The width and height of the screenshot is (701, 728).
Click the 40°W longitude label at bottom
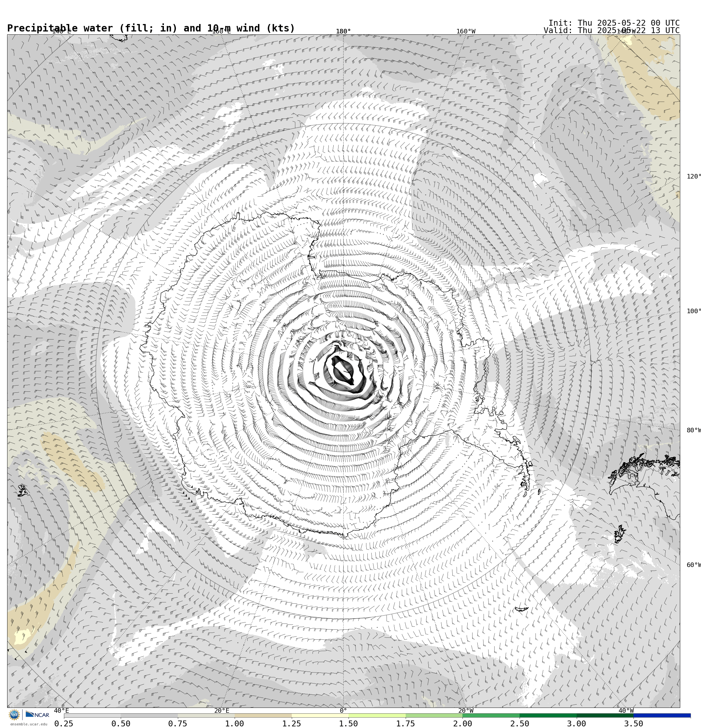(626, 710)
